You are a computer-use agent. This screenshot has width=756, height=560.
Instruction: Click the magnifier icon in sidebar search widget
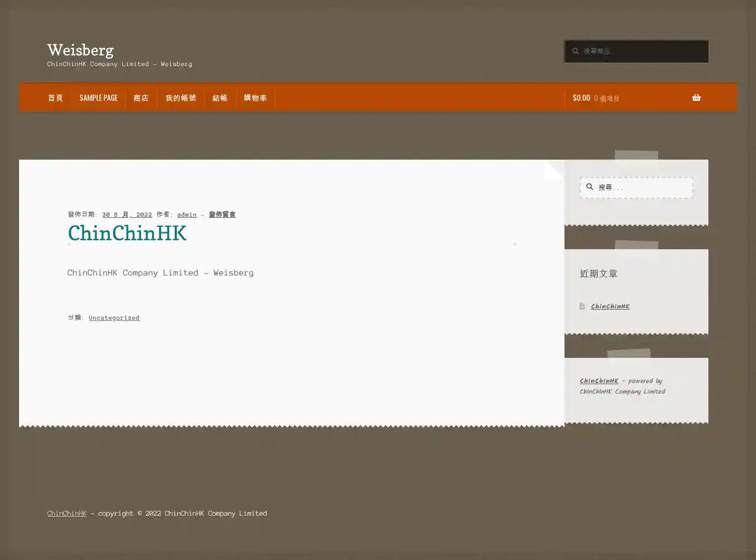(590, 187)
